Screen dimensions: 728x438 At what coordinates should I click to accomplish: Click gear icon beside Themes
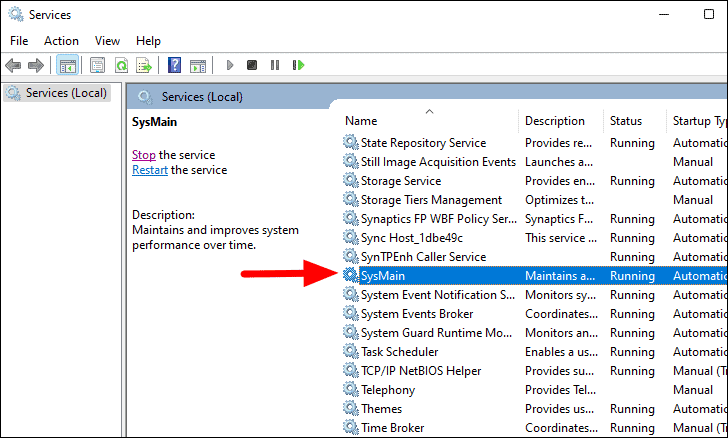(351, 408)
